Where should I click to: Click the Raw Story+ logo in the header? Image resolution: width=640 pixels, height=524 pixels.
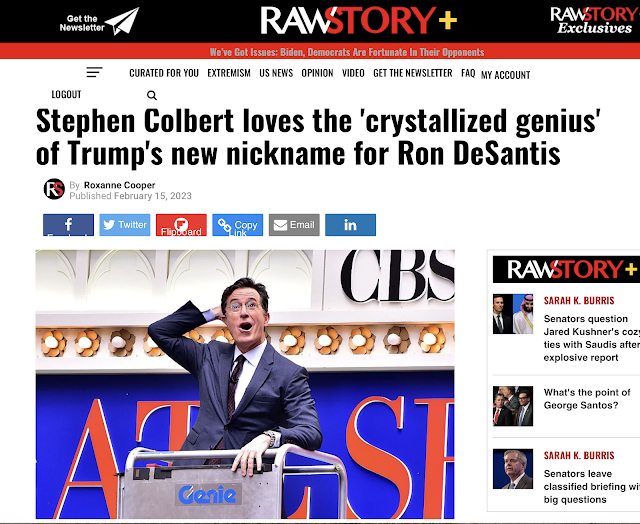pyautogui.click(x=359, y=20)
